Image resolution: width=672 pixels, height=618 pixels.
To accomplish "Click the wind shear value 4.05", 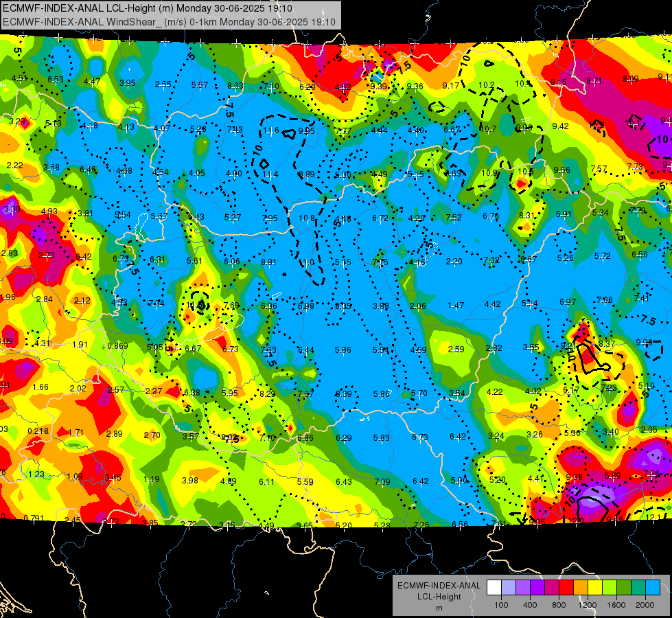I will tap(197, 173).
